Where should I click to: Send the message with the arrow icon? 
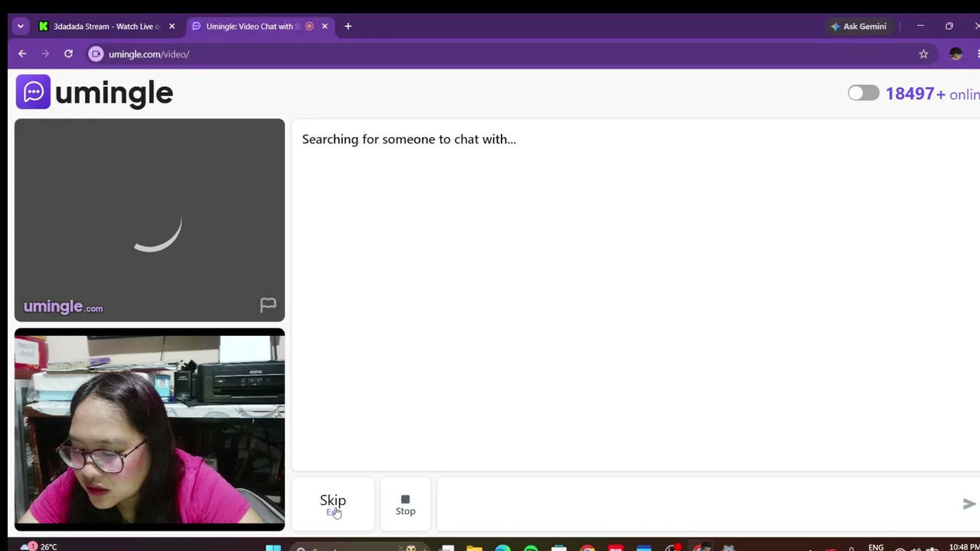[969, 504]
